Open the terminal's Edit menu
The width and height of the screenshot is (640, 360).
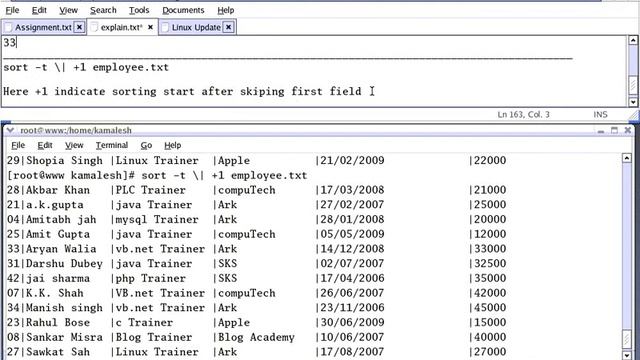(x=45, y=145)
